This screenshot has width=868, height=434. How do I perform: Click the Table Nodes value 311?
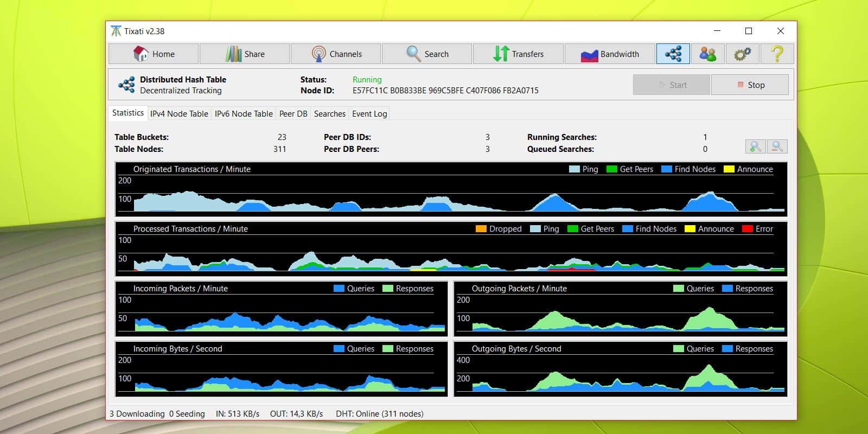click(279, 149)
